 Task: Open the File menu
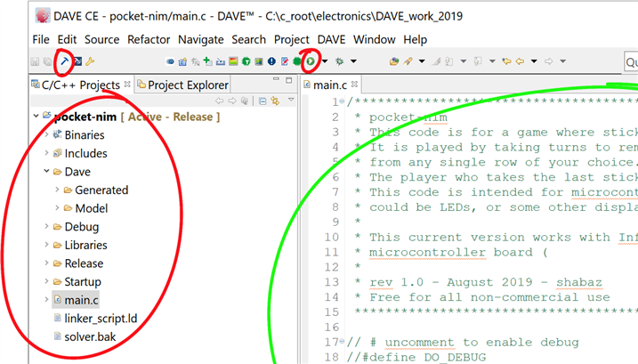pyautogui.click(x=41, y=39)
